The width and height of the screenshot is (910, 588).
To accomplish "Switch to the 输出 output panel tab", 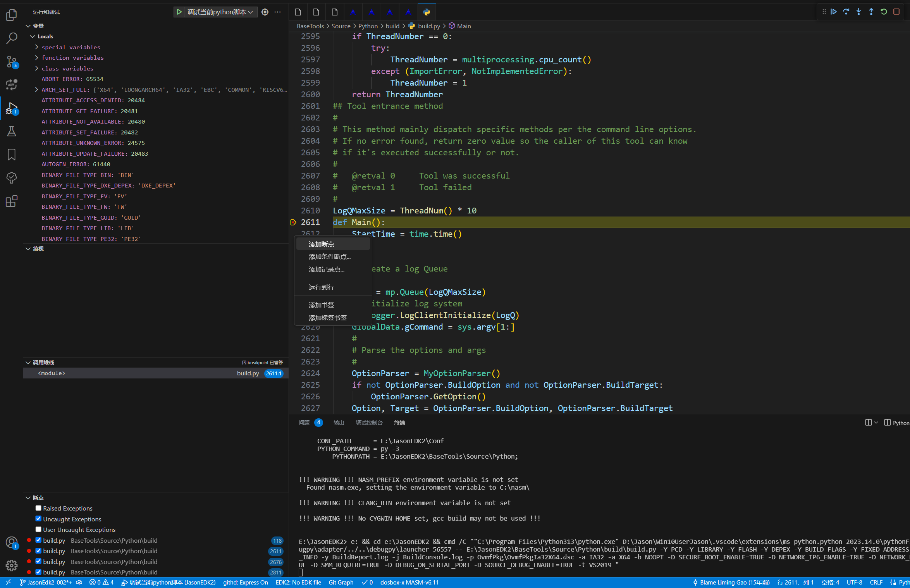I will tap(339, 423).
